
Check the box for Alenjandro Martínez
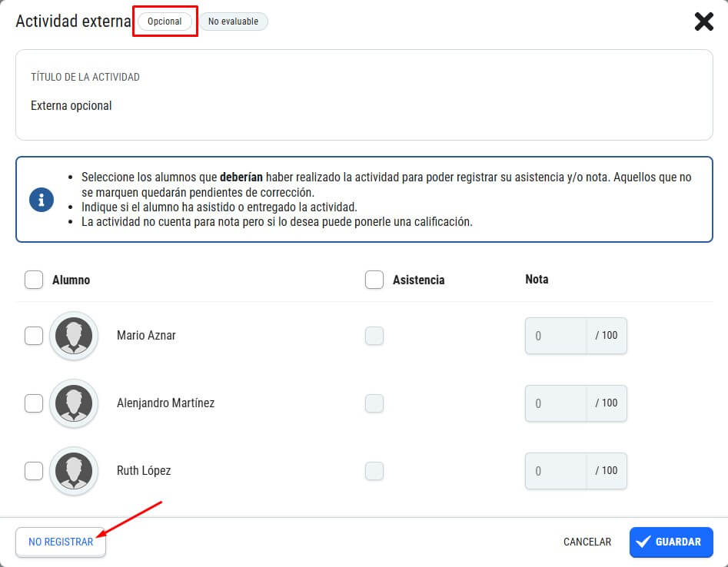pyautogui.click(x=33, y=403)
